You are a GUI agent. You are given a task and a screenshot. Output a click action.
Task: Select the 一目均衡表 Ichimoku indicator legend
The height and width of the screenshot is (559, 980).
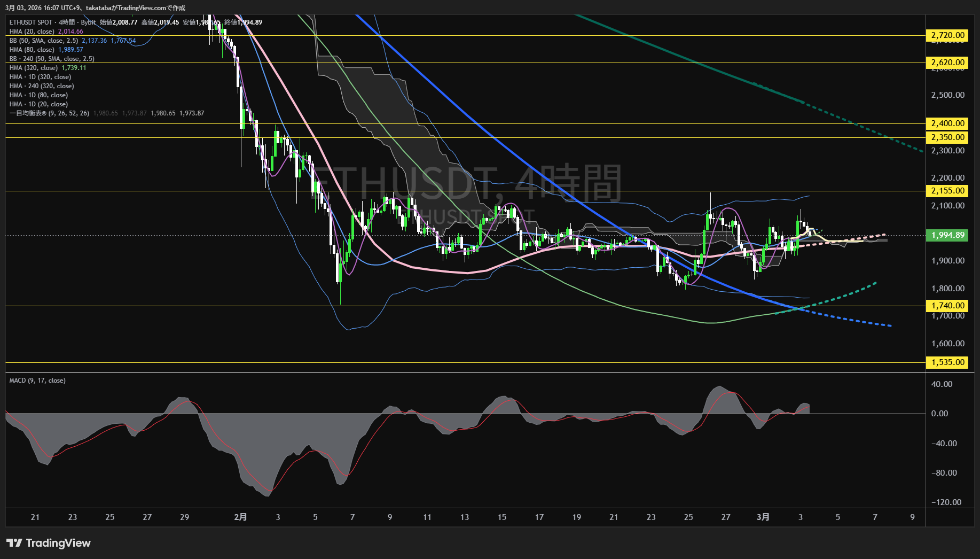click(49, 113)
